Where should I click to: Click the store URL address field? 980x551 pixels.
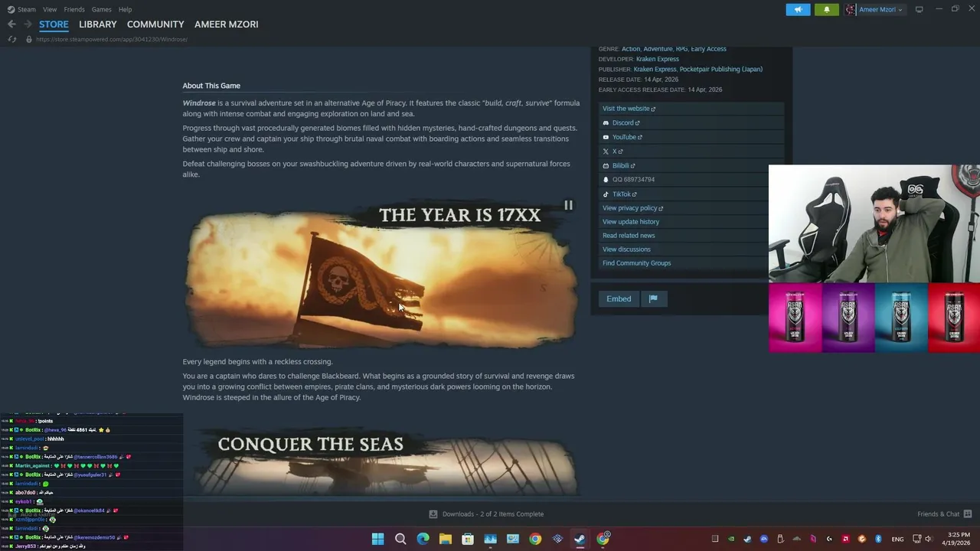[112, 39]
